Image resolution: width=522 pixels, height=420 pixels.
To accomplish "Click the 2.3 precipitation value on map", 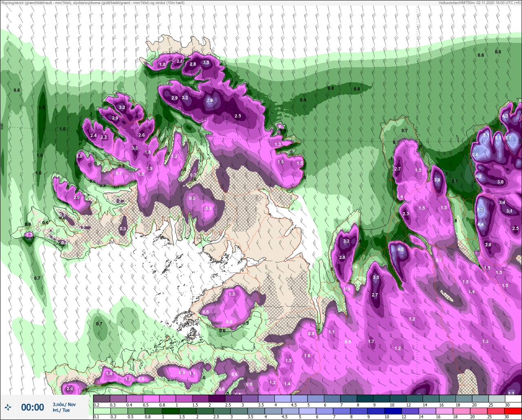I will point(406,214).
